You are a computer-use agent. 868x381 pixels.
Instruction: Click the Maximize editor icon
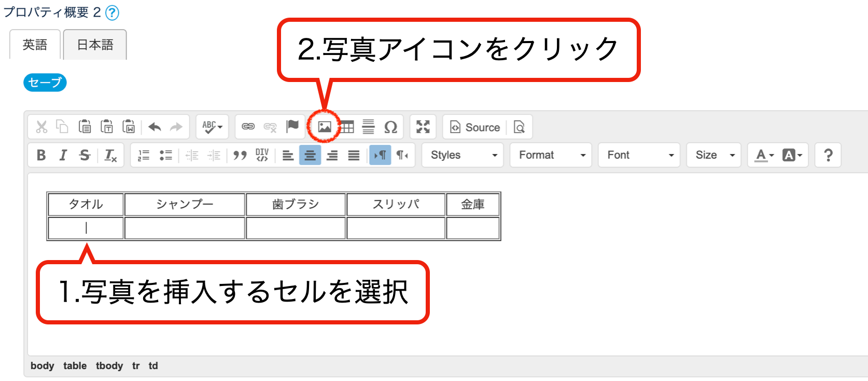[x=423, y=127]
